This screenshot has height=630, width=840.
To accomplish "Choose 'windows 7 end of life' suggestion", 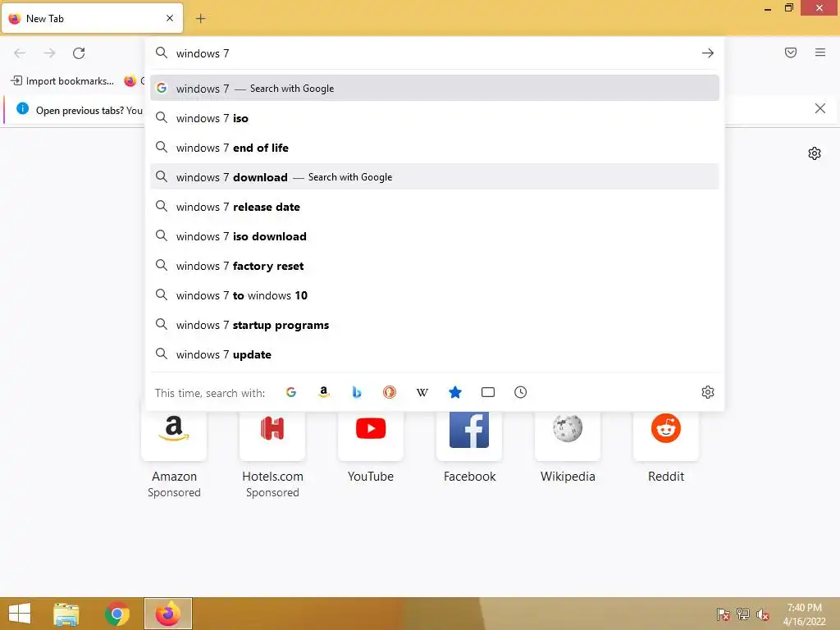I will coord(435,148).
